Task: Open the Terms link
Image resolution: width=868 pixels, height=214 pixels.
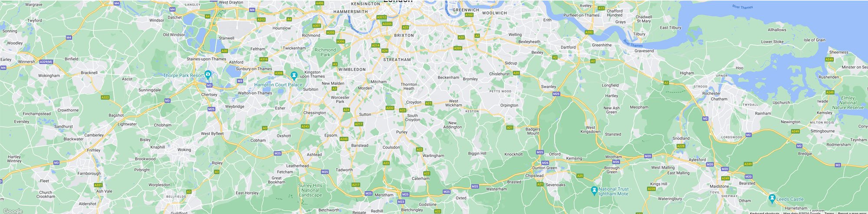Action: pyautogui.click(x=829, y=213)
